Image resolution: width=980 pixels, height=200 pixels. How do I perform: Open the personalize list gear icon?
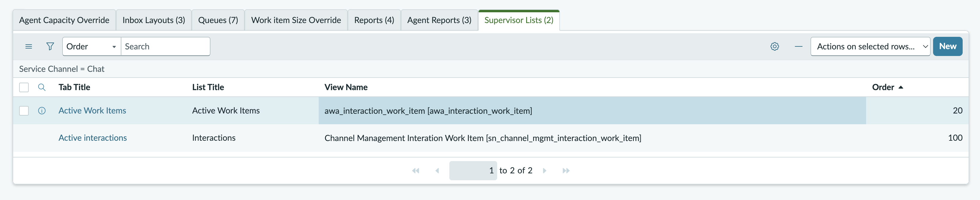pos(775,46)
